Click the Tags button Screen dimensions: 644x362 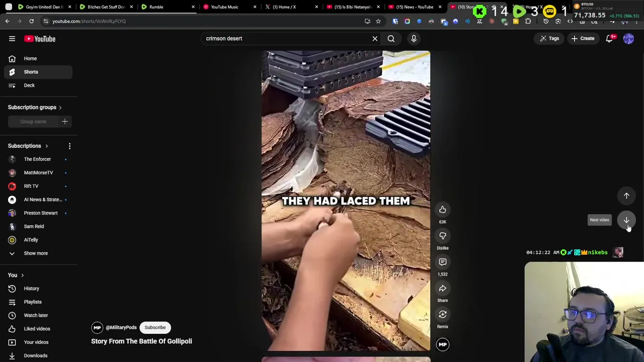point(549,39)
